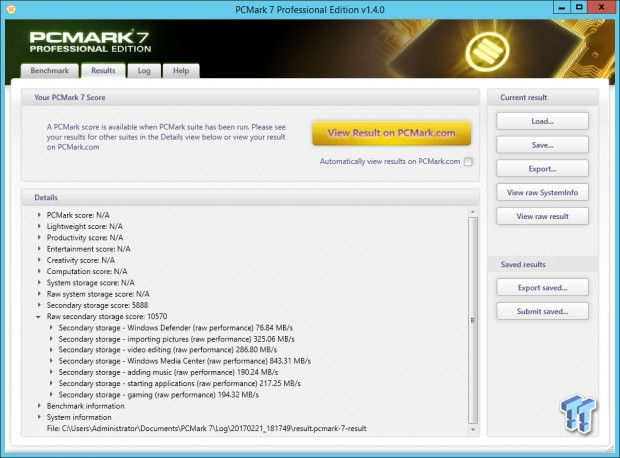Click the scroll-down arrow in Details list
Screen dimensions: 620x458
tap(472, 430)
